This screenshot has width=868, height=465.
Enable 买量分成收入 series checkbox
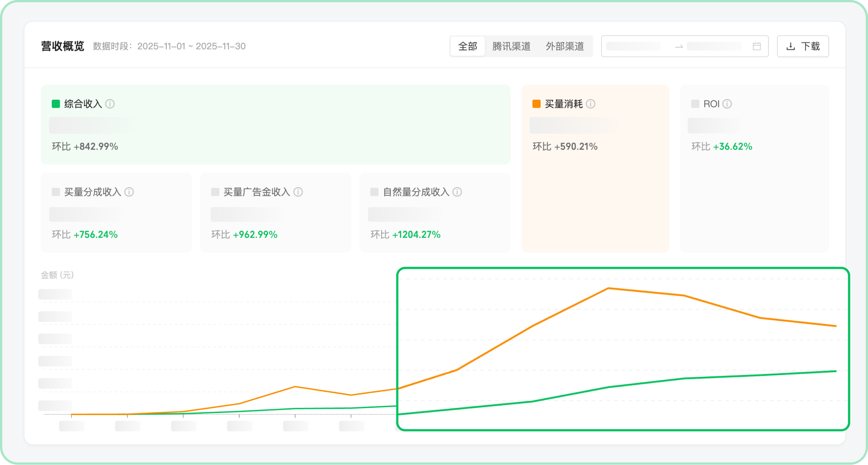coord(56,192)
